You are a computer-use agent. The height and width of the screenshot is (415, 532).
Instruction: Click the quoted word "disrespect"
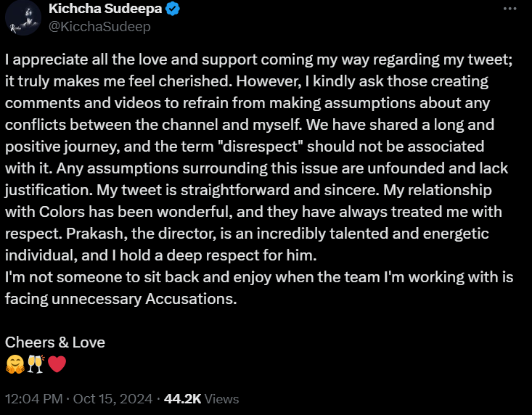click(261, 147)
